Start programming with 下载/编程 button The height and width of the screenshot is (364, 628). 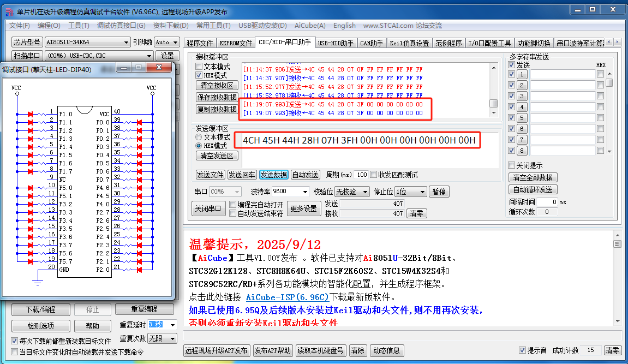pos(40,309)
